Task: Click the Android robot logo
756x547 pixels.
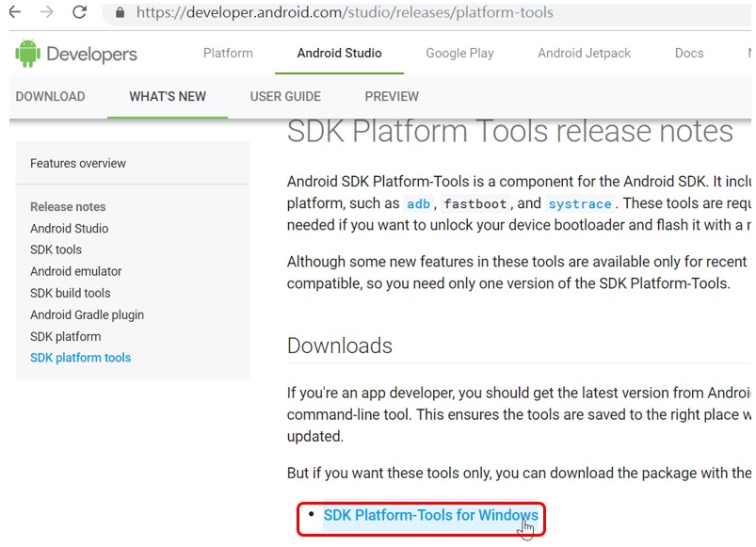Action: click(27, 53)
